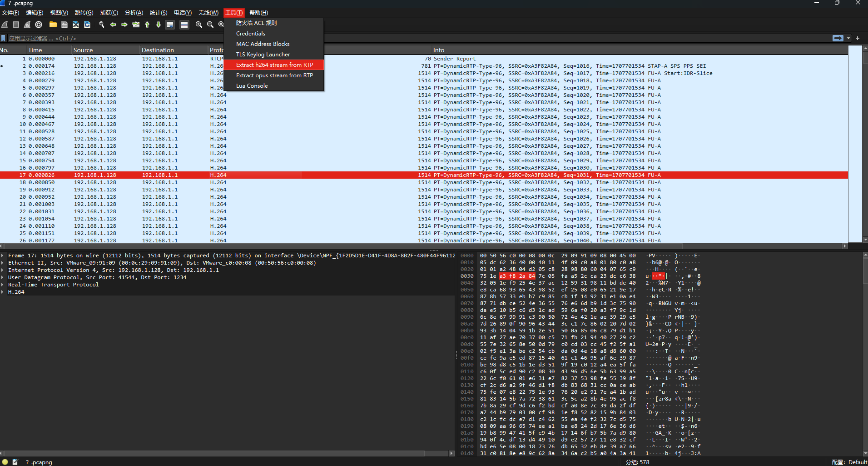Save this capture file

pyautogui.click(x=64, y=25)
